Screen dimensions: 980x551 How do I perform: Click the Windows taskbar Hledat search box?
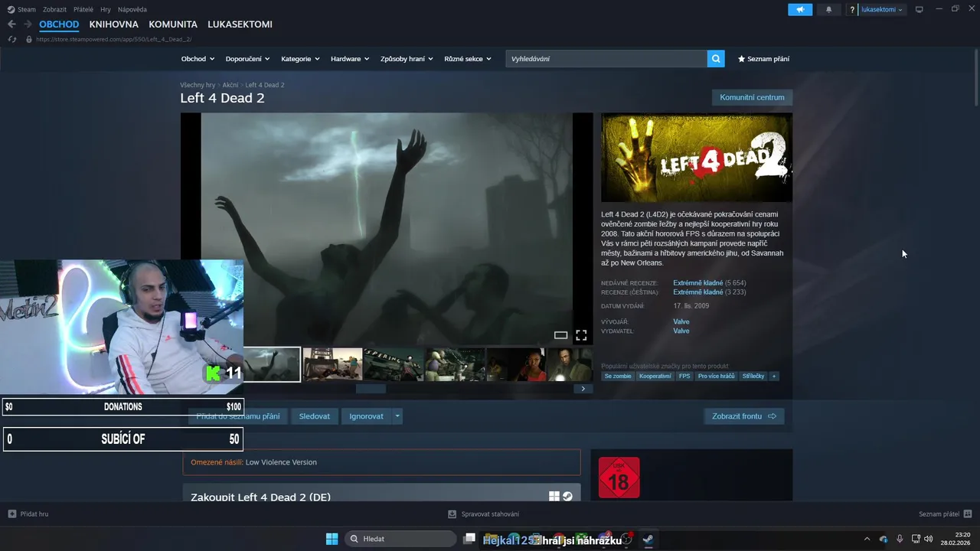(x=400, y=539)
